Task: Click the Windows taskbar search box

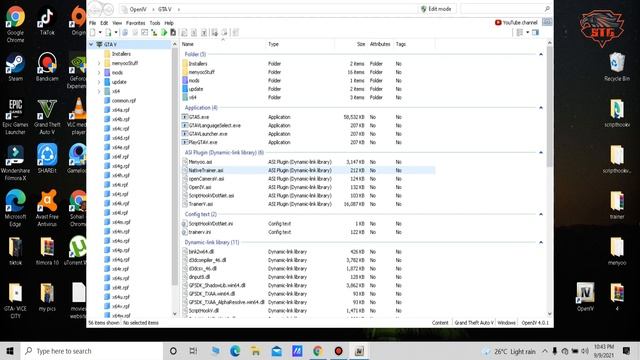Action: coord(92,351)
